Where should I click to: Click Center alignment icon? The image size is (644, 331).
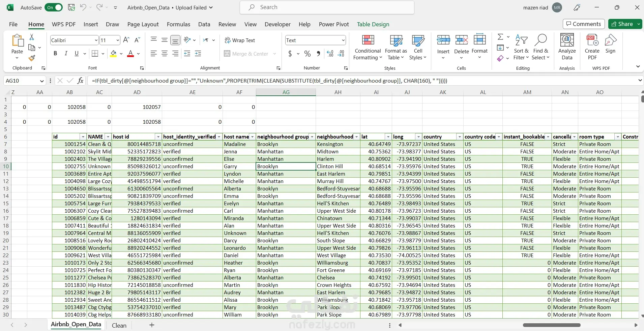[x=165, y=53]
